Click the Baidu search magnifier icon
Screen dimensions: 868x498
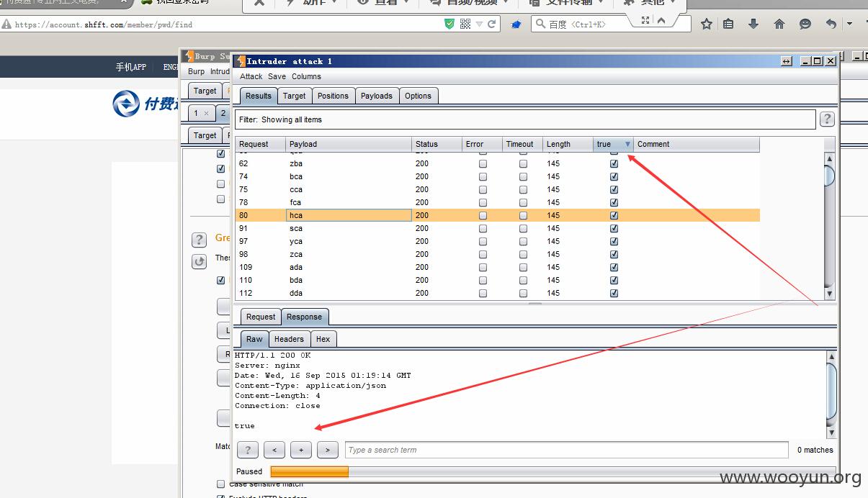pos(540,24)
